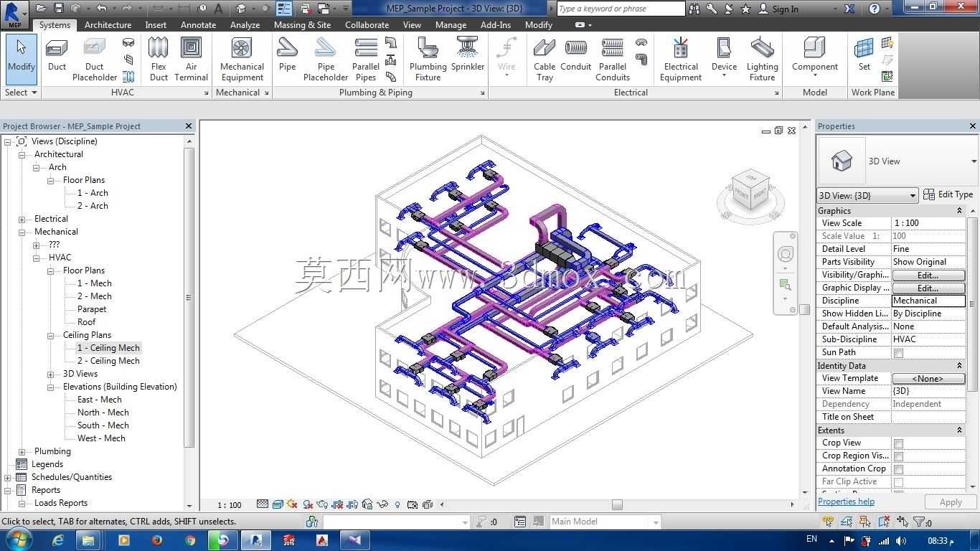Expand the 3D Views tree node
Image resolution: width=980 pixels, height=551 pixels.
51,374
